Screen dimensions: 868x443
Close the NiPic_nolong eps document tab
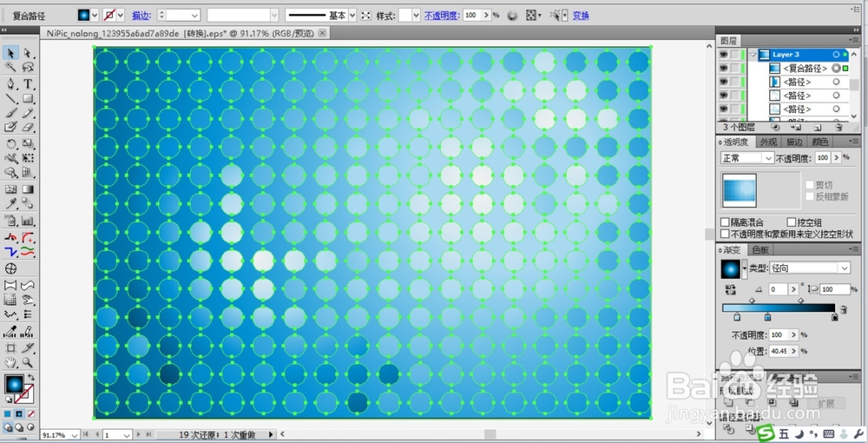coord(322,33)
